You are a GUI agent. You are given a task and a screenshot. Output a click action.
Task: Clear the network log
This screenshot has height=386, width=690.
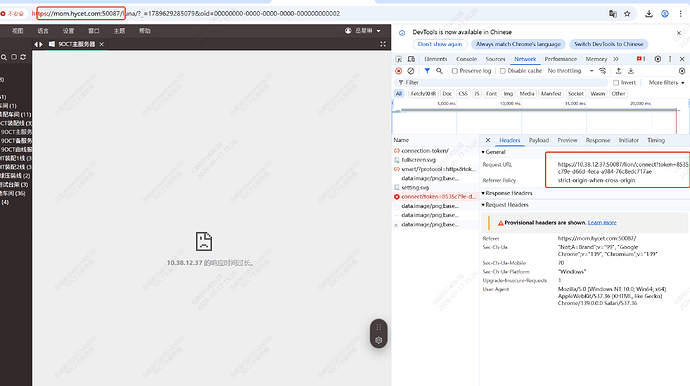(411, 71)
